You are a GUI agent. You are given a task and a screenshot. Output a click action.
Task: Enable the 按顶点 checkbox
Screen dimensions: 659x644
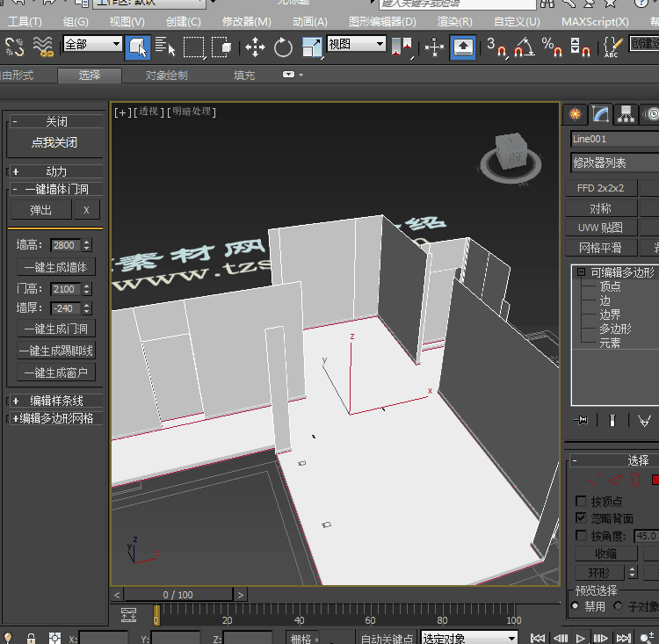click(x=581, y=502)
